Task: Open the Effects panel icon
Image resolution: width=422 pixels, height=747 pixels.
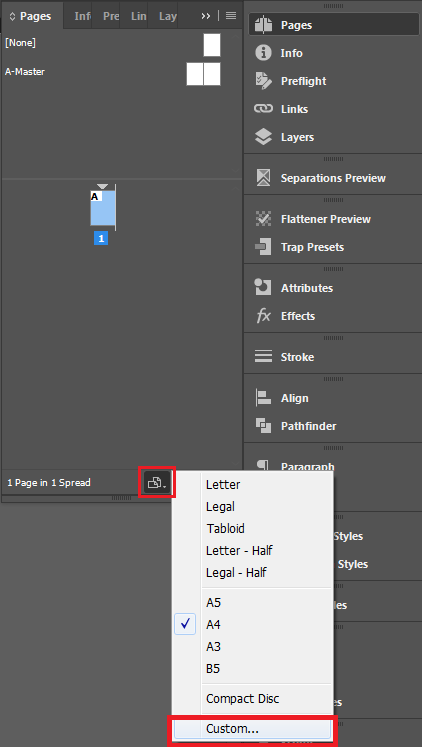Action: pos(263,316)
